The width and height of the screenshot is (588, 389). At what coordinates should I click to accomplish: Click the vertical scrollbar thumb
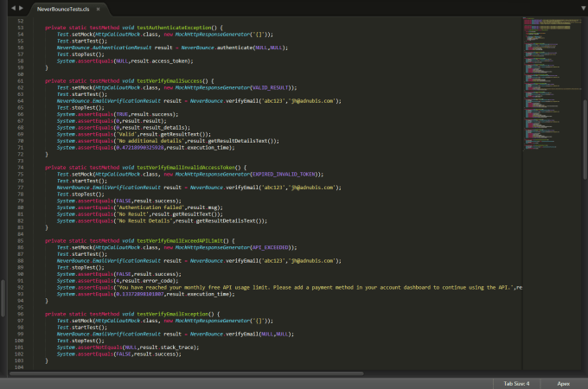pos(585,139)
